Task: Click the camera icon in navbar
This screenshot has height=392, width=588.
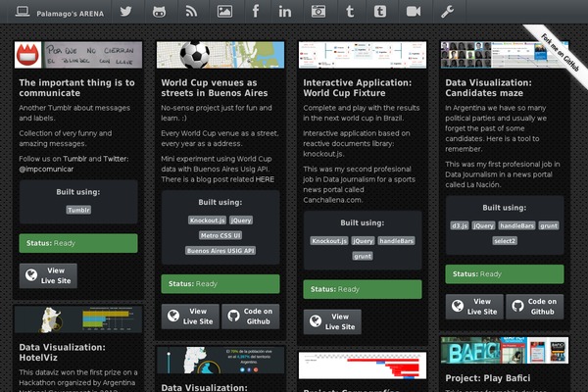Action: [318, 12]
